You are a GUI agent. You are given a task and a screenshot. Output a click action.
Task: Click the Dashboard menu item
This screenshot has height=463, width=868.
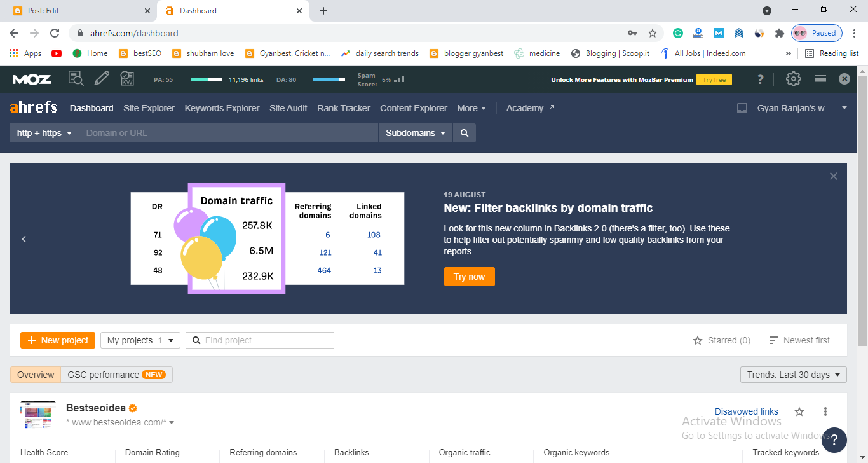pos(92,108)
